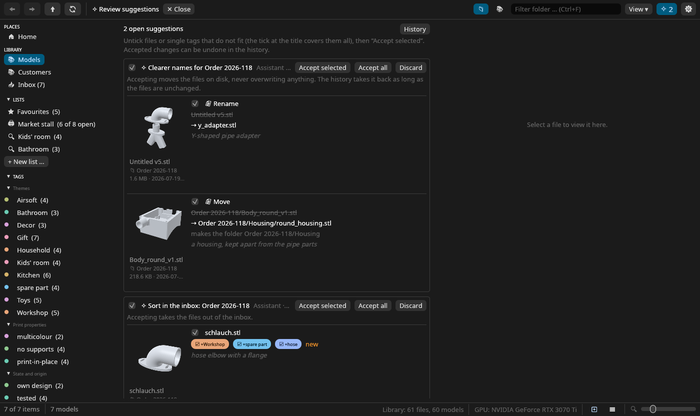
Task: Untick the Move Body_round_v1.stl checkbox
Action: point(195,202)
